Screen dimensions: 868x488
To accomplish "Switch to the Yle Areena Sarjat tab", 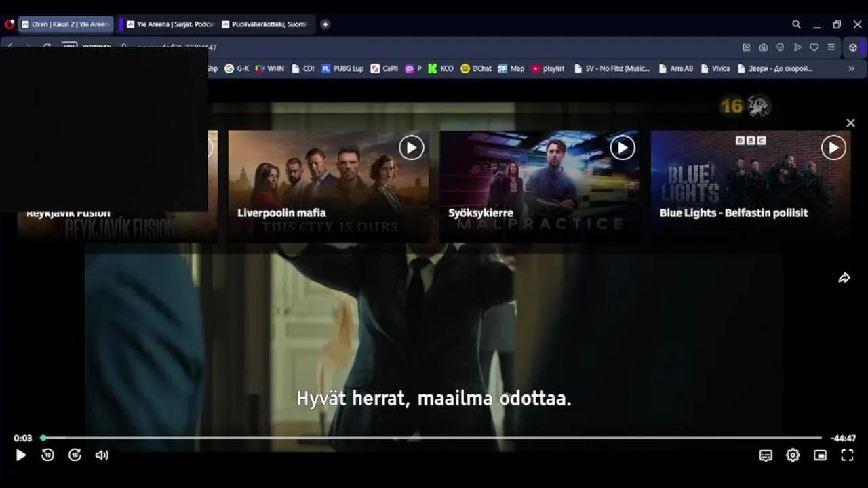I will tap(170, 24).
